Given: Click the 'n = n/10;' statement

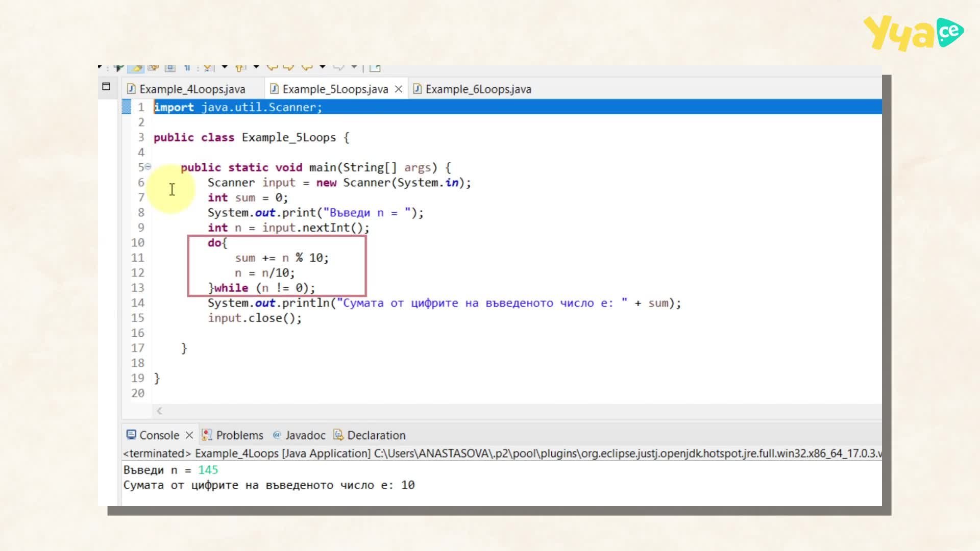Looking at the screenshot, I should tap(265, 273).
